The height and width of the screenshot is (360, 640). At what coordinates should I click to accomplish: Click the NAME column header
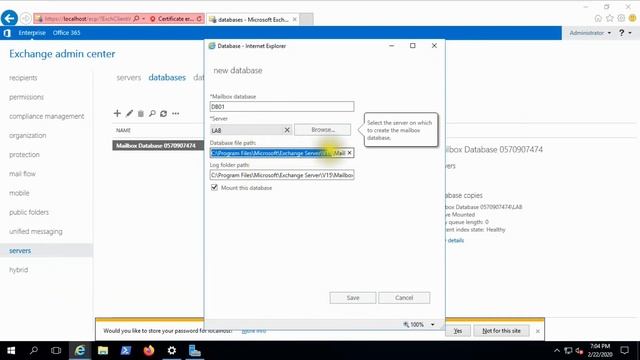[123, 131]
